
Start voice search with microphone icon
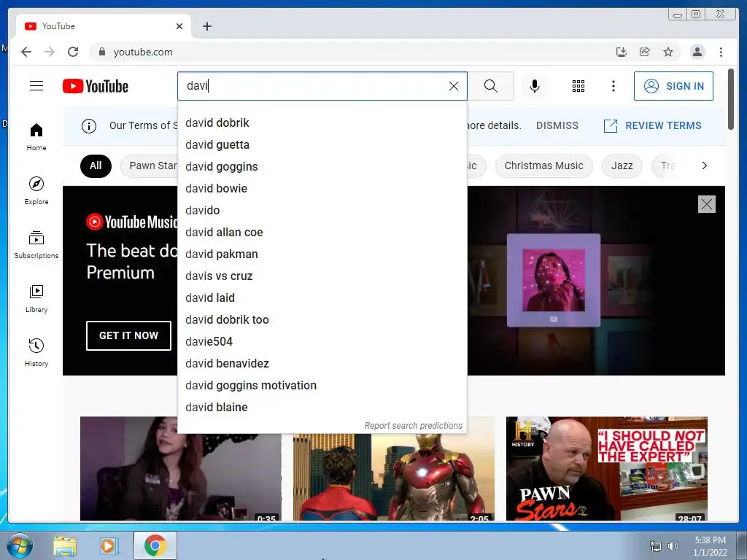coord(535,86)
